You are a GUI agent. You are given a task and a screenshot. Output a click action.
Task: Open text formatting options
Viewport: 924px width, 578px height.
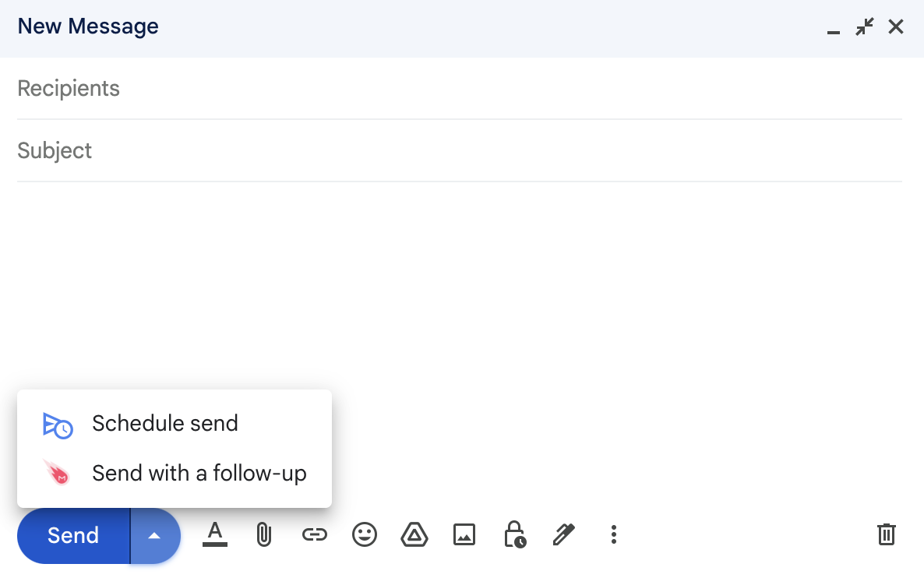coord(215,534)
